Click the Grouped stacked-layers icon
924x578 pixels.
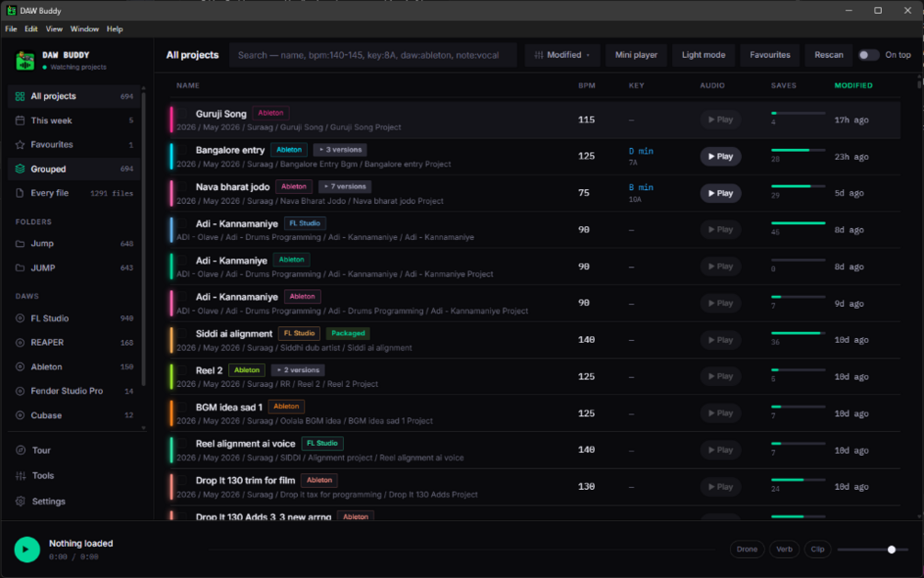(20, 169)
